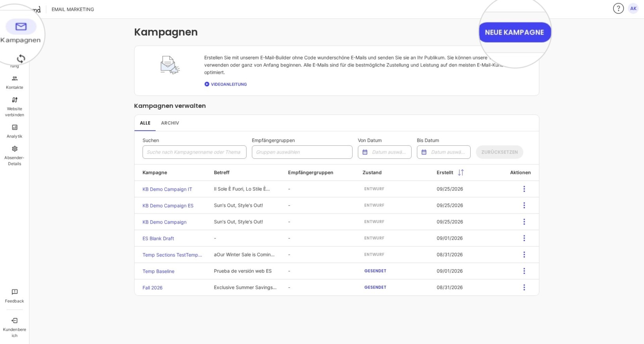Open actions menu for Temp Sections TestTemp

[x=524, y=254]
